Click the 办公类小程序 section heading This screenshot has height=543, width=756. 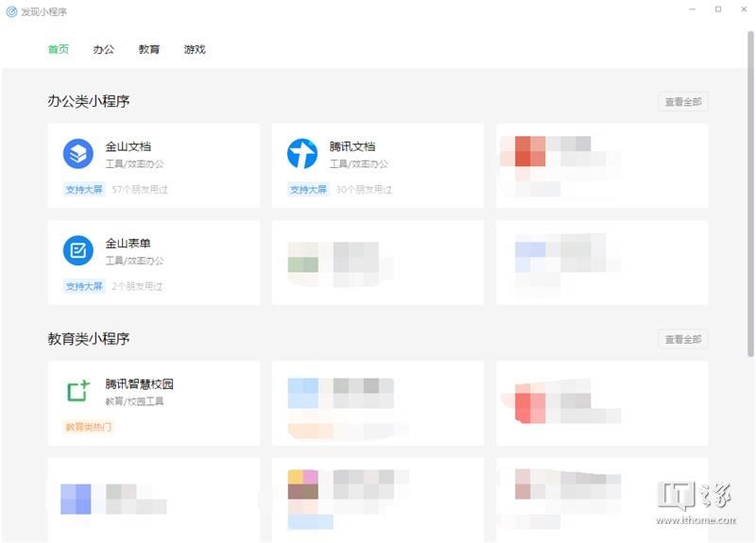[x=89, y=101]
